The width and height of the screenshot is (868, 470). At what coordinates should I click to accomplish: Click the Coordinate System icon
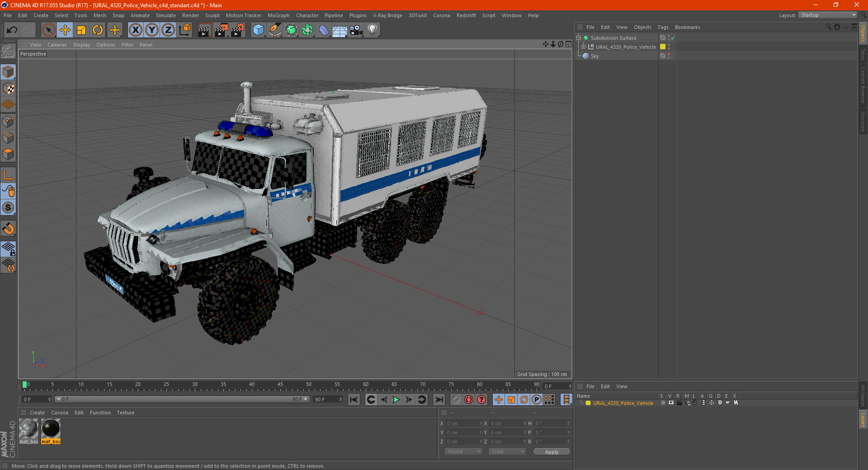click(185, 30)
